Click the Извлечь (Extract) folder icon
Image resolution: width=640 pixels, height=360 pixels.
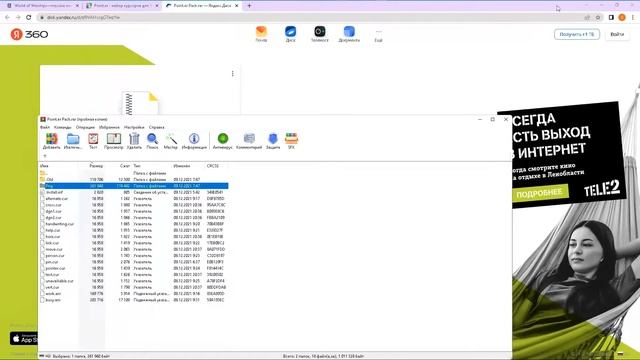tap(73, 141)
